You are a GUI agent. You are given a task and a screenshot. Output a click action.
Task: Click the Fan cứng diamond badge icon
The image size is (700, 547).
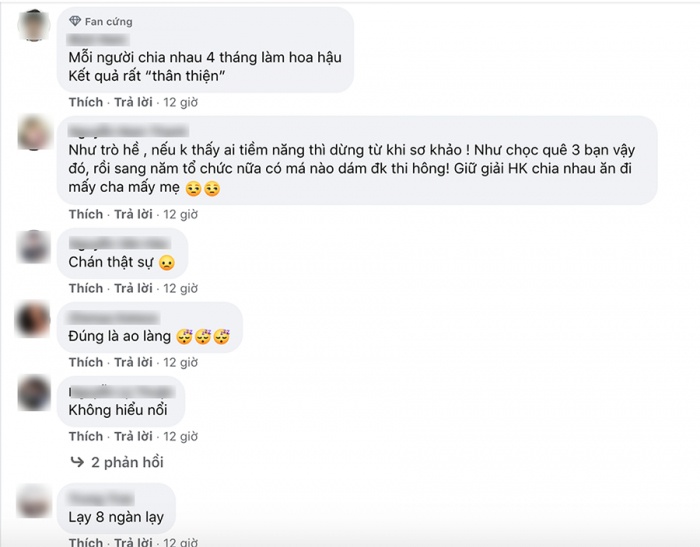[x=76, y=21]
